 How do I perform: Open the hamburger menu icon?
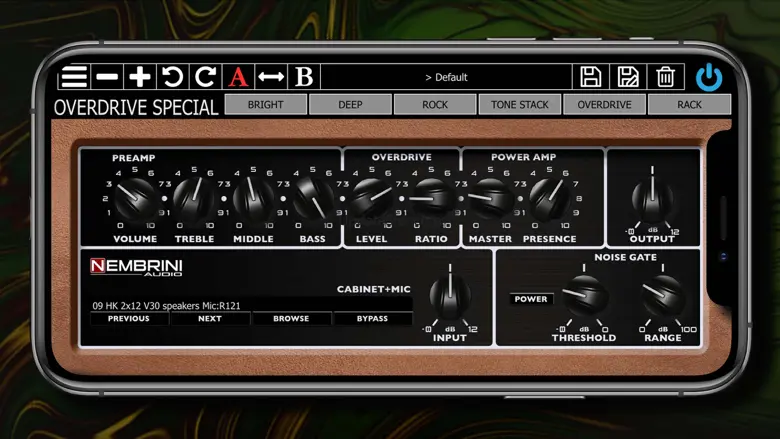point(74,77)
